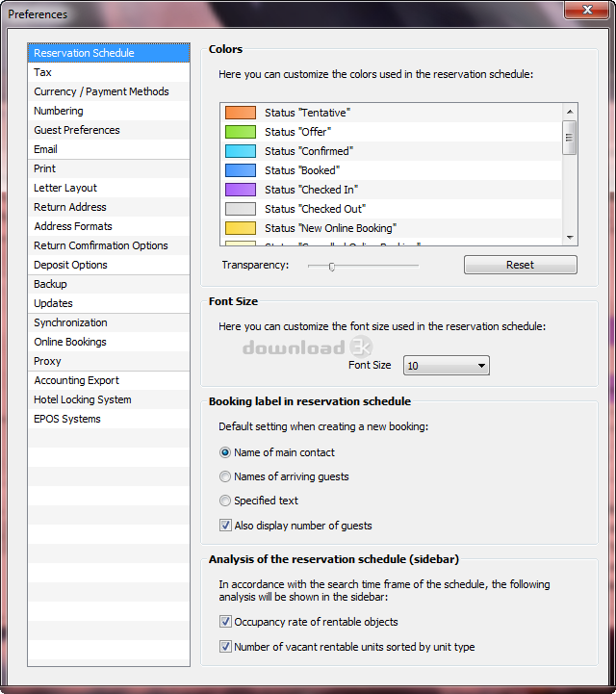Choose Names of arriving guests option
The width and height of the screenshot is (616, 694).
click(225, 476)
